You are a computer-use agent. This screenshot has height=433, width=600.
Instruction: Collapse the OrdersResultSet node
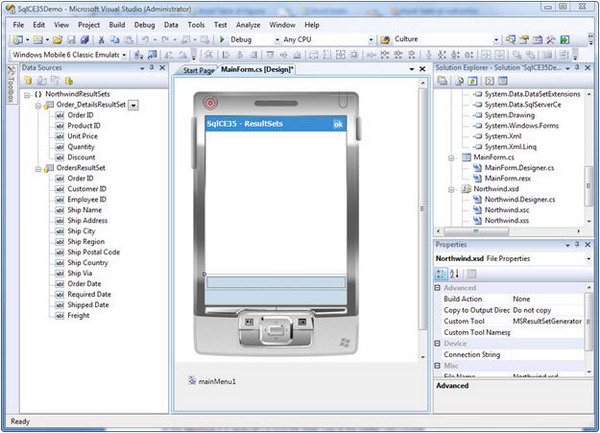tap(38, 168)
